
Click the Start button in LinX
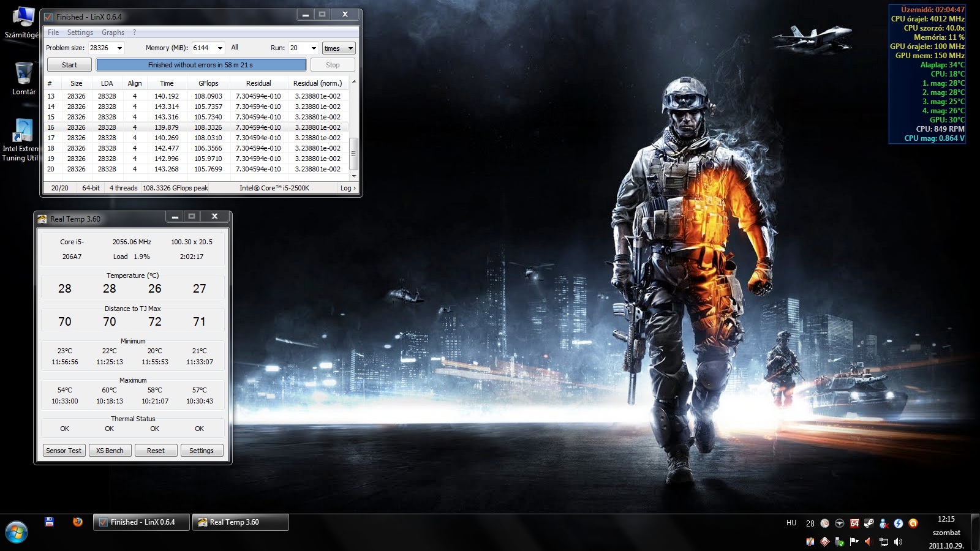69,65
